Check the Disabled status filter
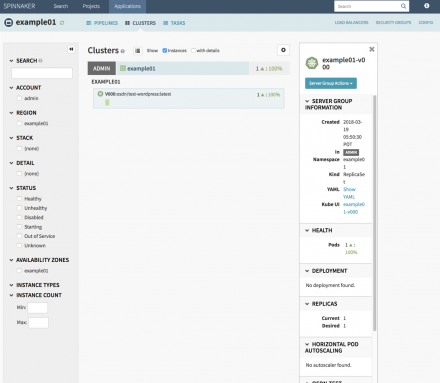440x383 pixels. click(x=19, y=217)
